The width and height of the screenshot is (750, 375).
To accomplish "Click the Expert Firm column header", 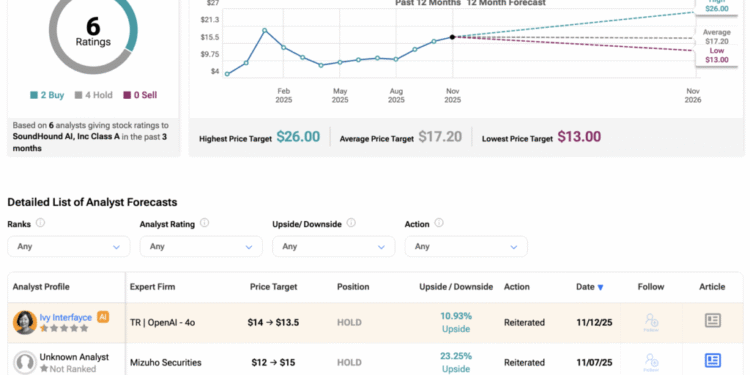I will tap(153, 287).
